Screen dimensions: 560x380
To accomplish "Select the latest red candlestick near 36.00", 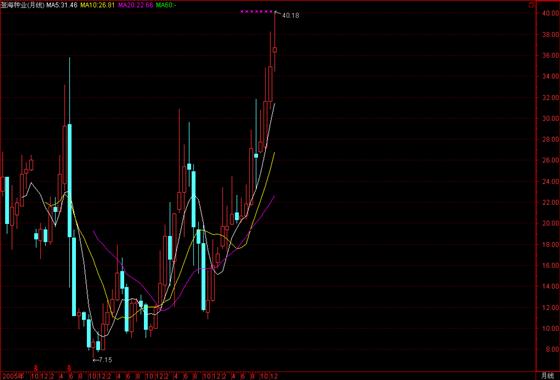I will [275, 50].
